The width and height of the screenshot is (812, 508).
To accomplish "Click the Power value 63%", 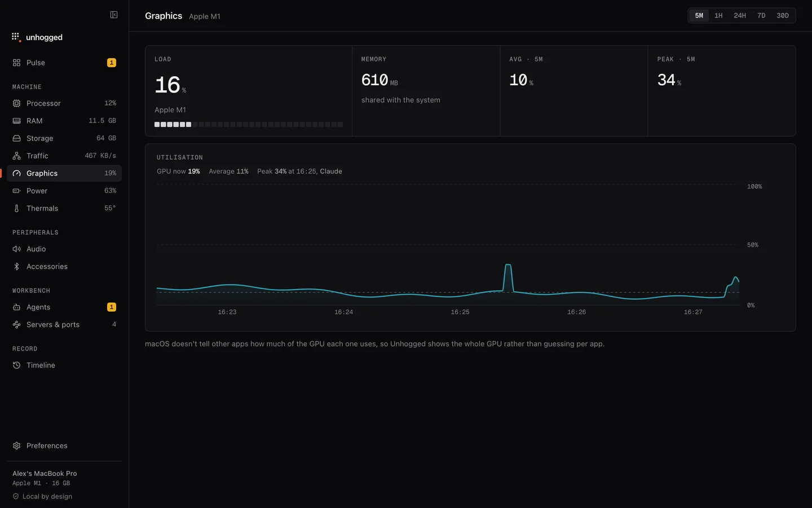I will coord(111,191).
